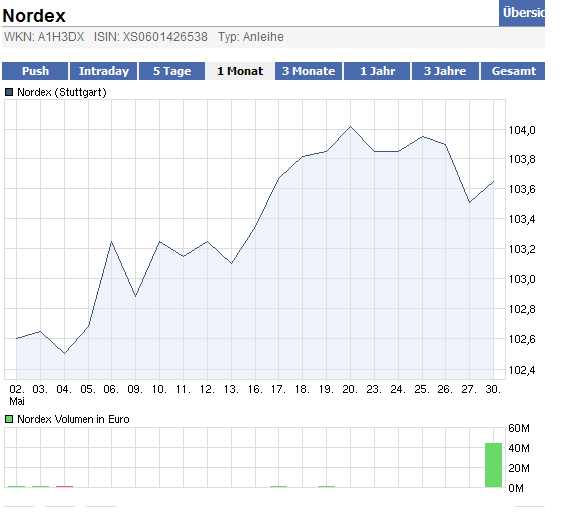Click the Typ: Anleihe label

tap(251, 37)
